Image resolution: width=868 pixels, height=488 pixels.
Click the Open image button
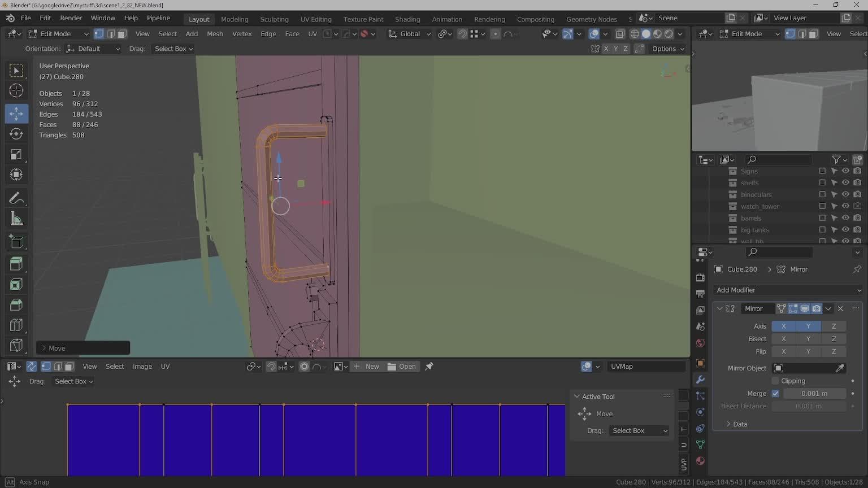click(402, 367)
